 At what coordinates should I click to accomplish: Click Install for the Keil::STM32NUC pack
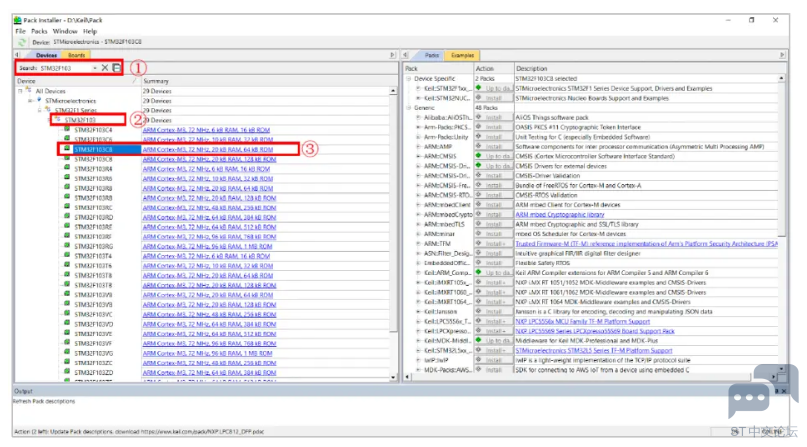494,98
